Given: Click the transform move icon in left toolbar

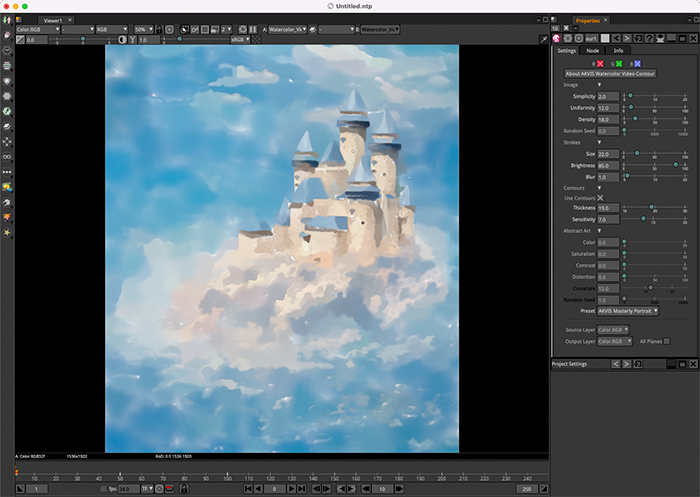Looking at the screenshot, I should click(x=7, y=142).
